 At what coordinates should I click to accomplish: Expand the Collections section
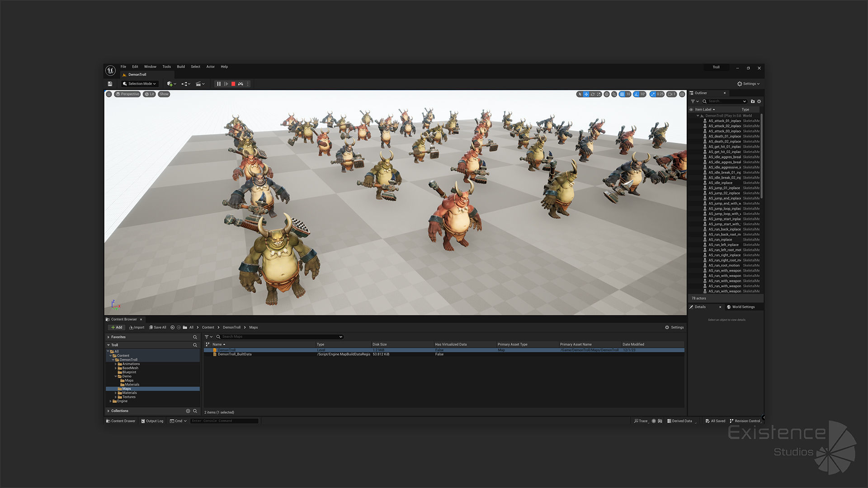pyautogui.click(x=108, y=411)
